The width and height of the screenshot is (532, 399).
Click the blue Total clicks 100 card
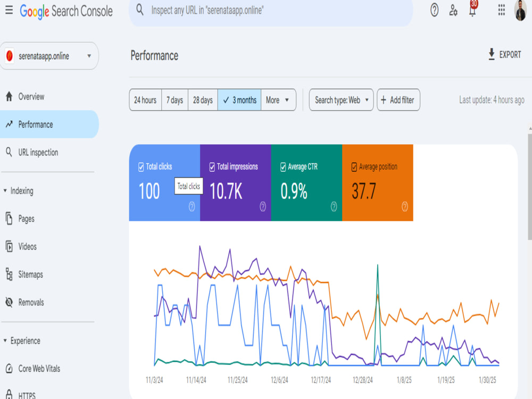(x=164, y=182)
